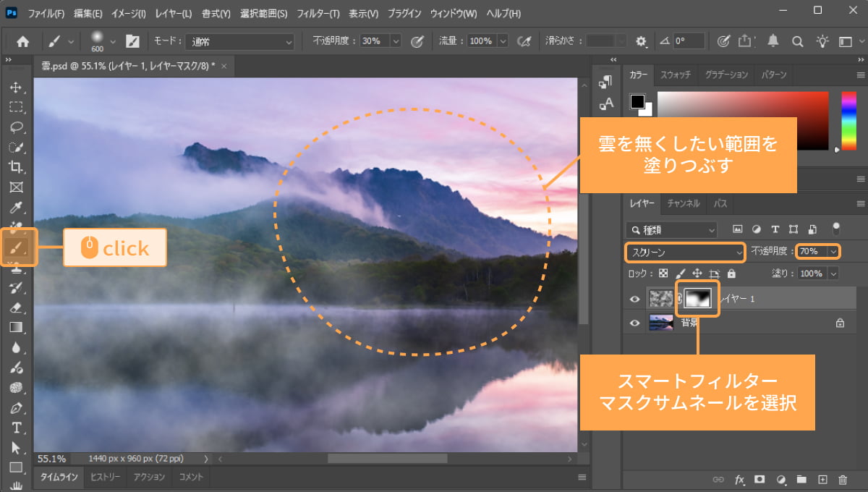Open the ヒストリー panel
Viewport: 868px width, 492px height.
(106, 478)
